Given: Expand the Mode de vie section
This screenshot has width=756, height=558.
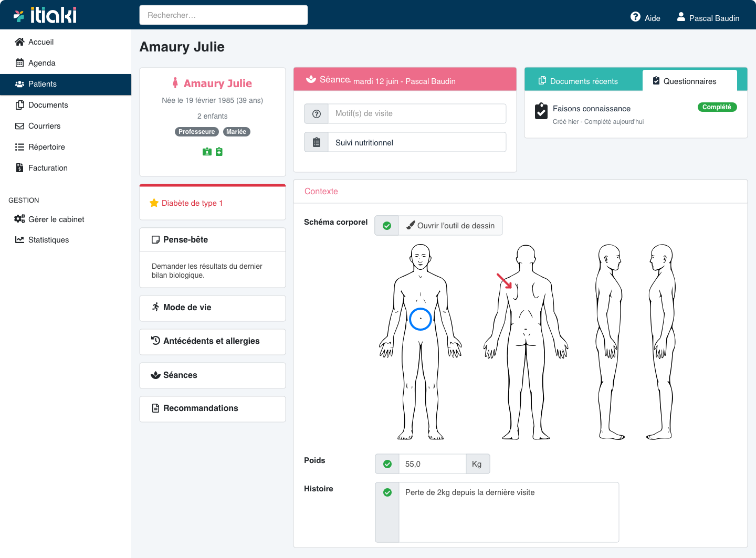Looking at the screenshot, I should [x=213, y=308].
